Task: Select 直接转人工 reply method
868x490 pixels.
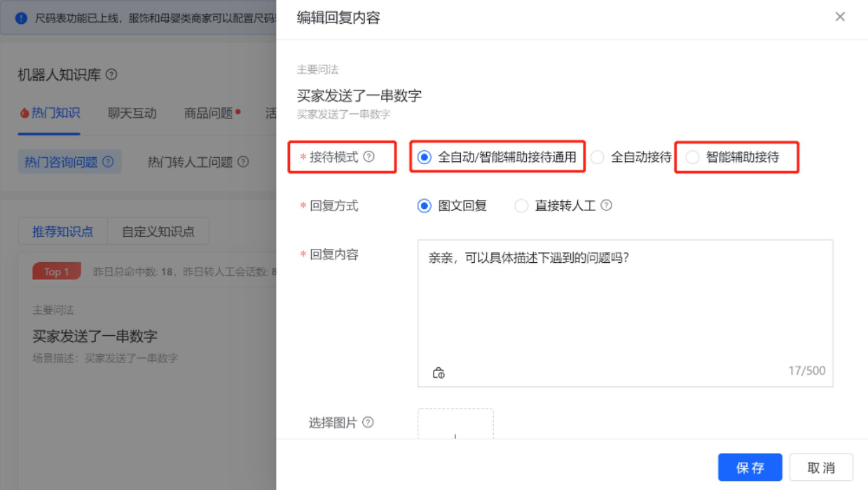Action: coord(521,206)
